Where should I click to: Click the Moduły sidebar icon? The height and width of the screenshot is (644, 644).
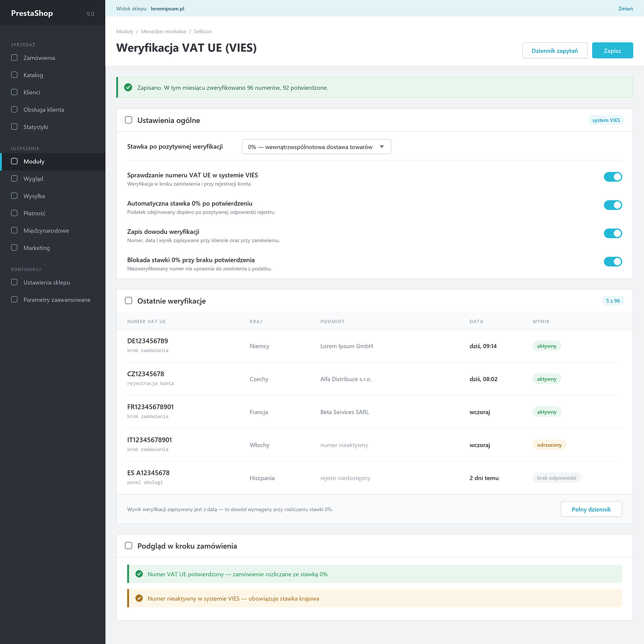pyautogui.click(x=14, y=161)
